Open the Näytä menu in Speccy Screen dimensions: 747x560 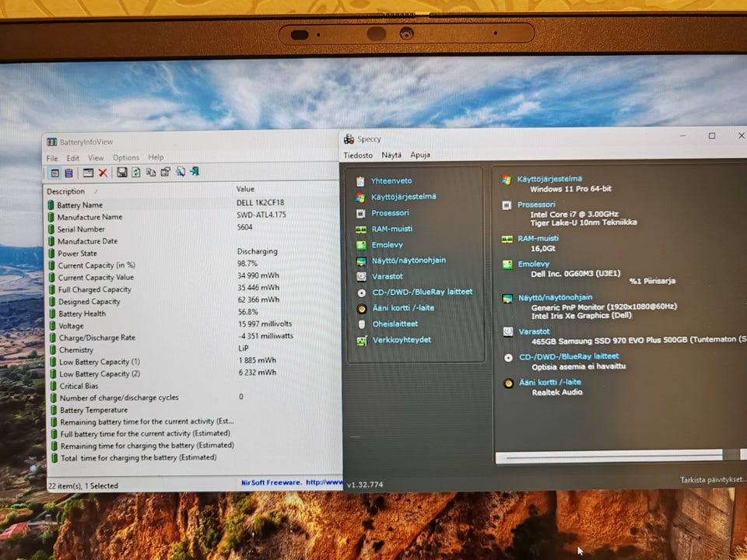(x=391, y=156)
